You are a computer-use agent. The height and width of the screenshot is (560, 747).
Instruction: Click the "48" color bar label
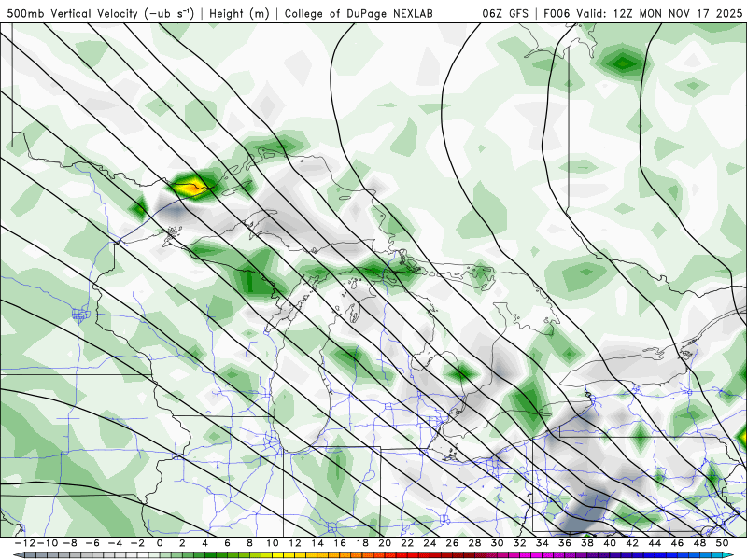[699, 543]
